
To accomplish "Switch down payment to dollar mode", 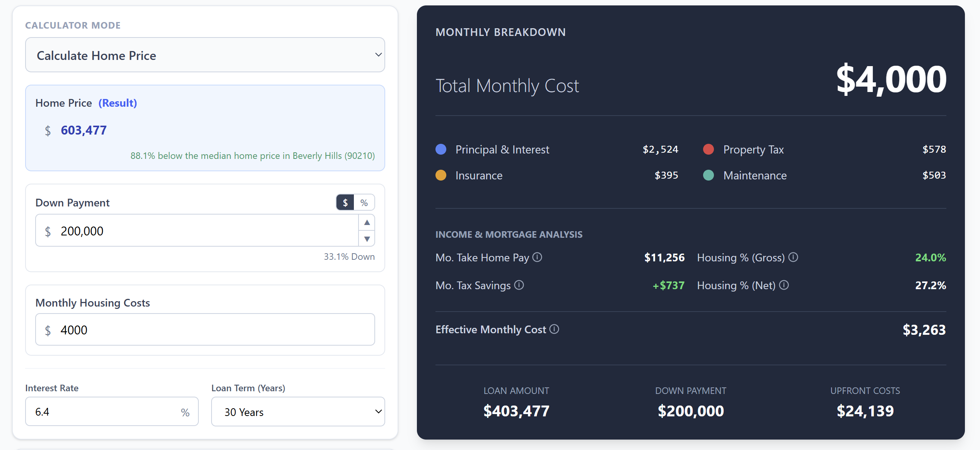I will tap(345, 203).
